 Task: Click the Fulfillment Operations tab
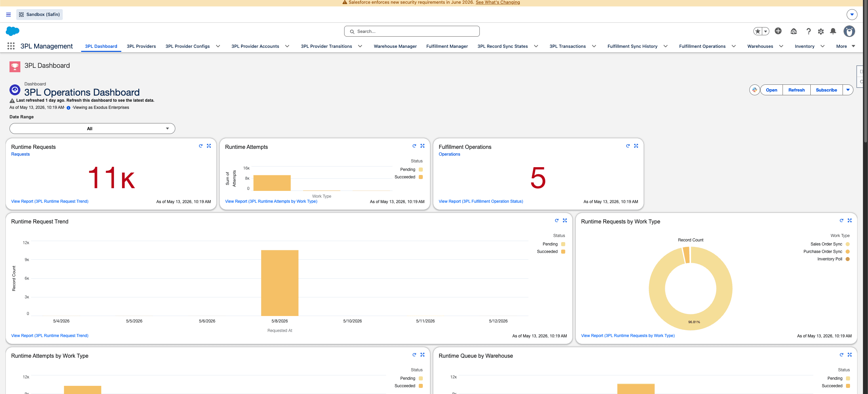click(702, 46)
